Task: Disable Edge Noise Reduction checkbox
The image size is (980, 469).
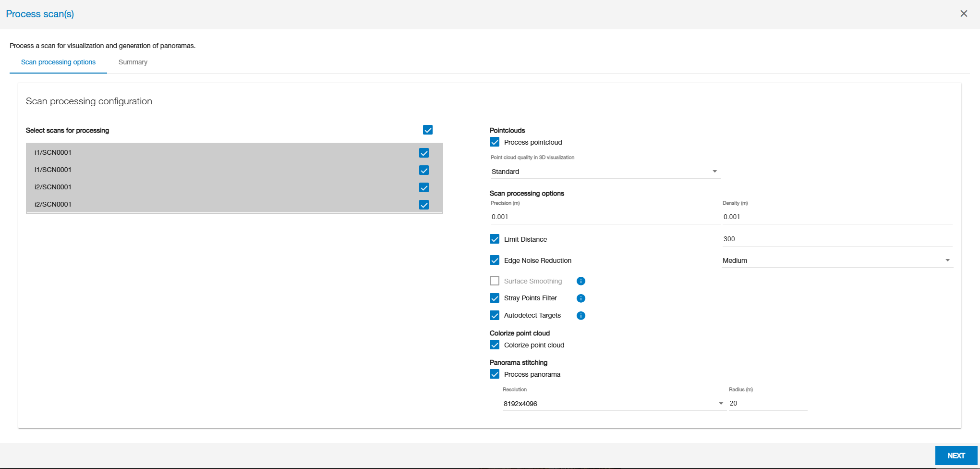Action: click(x=495, y=260)
